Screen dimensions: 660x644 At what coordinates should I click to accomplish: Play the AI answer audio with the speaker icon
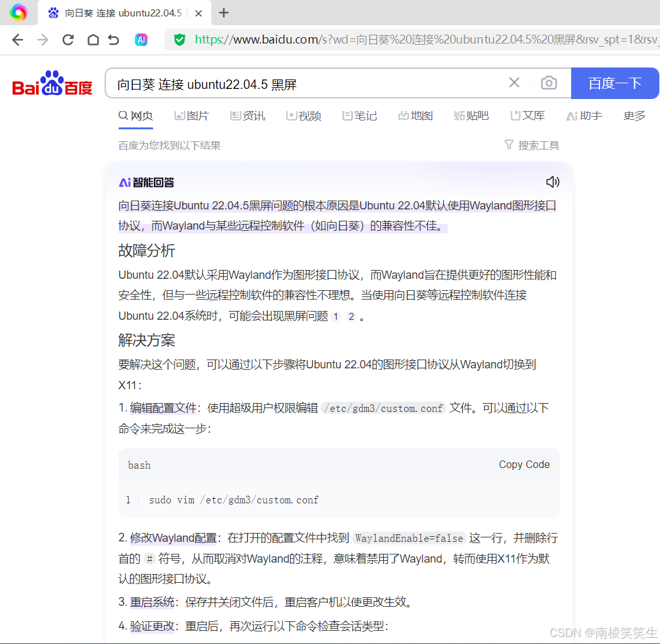[x=553, y=182]
